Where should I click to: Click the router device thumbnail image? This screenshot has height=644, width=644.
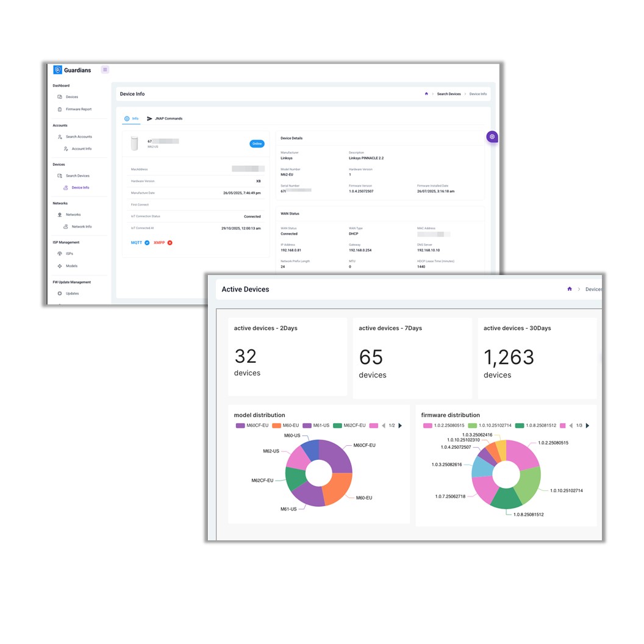(x=135, y=143)
